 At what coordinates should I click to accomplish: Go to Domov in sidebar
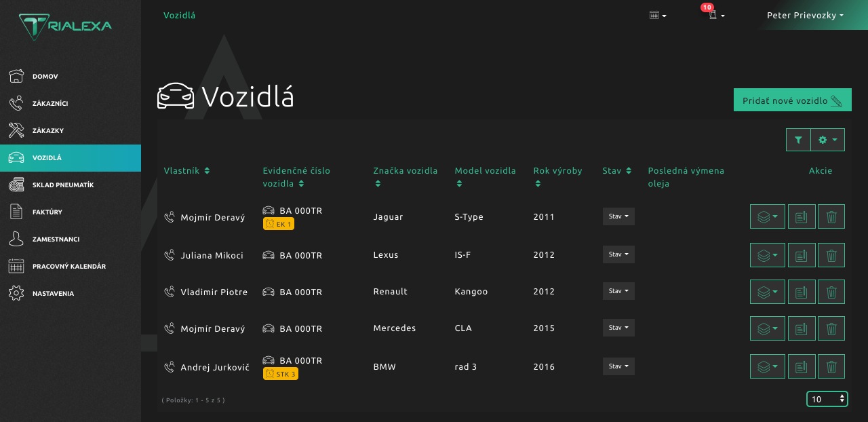click(x=71, y=76)
